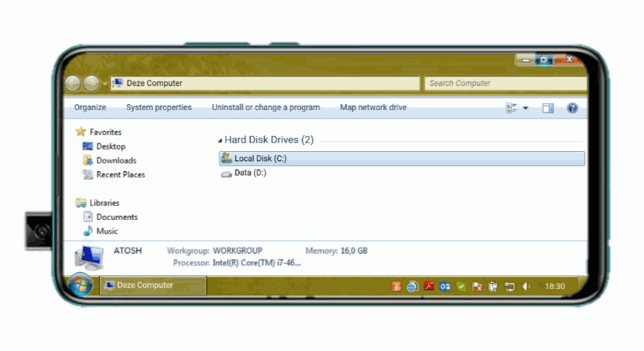Screen dimensions: 644x351
Task: Click the Recent Places icon
Action: (x=87, y=175)
